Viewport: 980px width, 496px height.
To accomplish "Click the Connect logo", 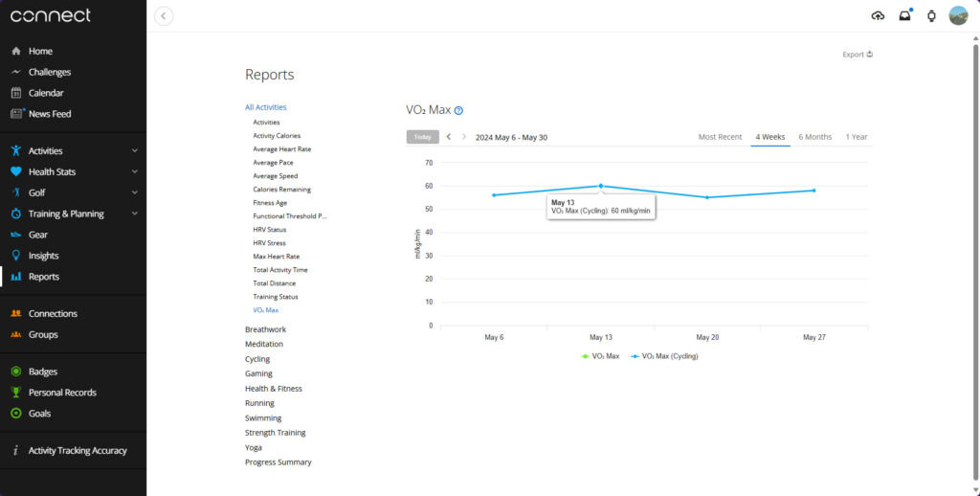I will (x=51, y=15).
